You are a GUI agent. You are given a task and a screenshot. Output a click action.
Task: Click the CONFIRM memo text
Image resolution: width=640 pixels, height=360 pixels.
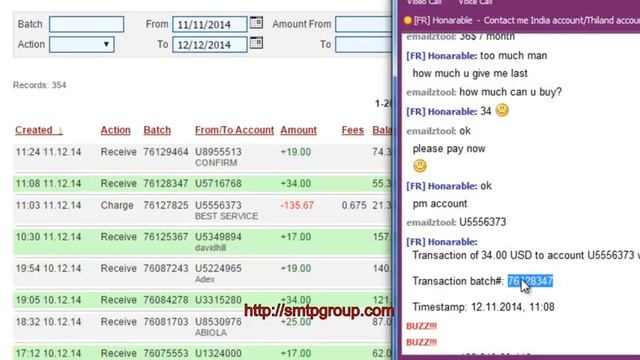click(x=216, y=163)
